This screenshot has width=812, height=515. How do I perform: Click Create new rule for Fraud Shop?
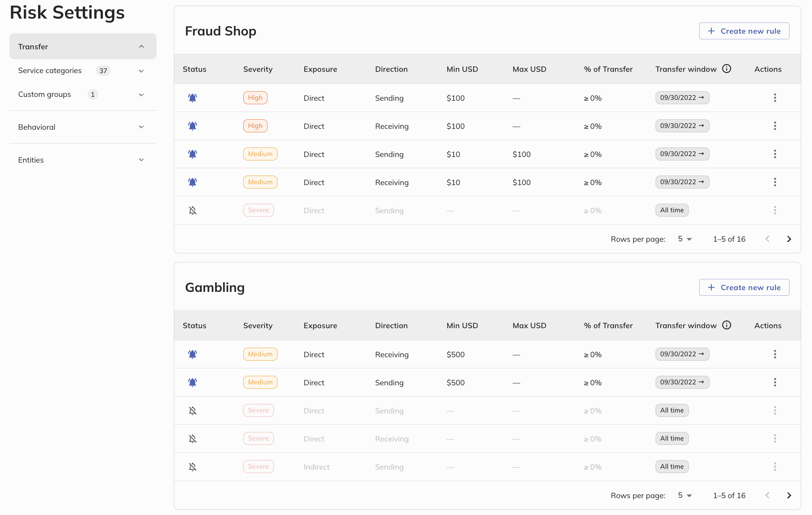pos(744,31)
